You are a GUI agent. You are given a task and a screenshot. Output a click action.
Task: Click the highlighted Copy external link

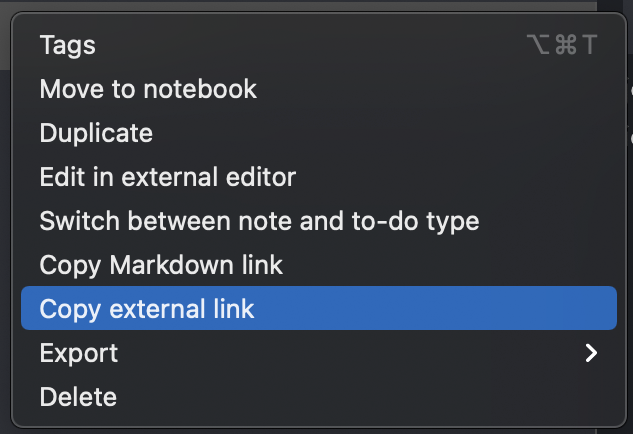(x=319, y=308)
